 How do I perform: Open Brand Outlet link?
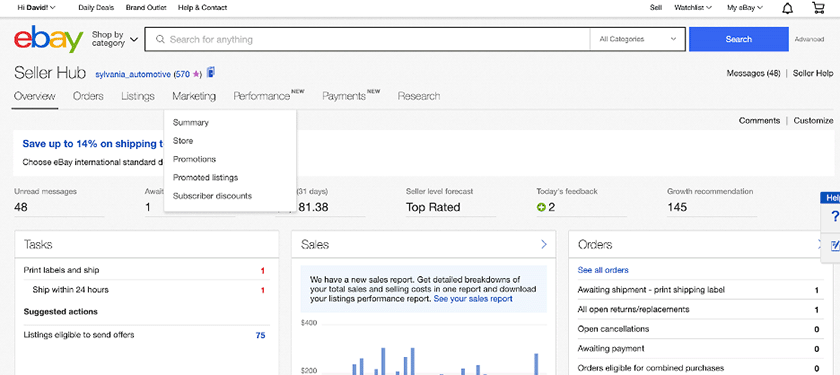click(x=146, y=8)
